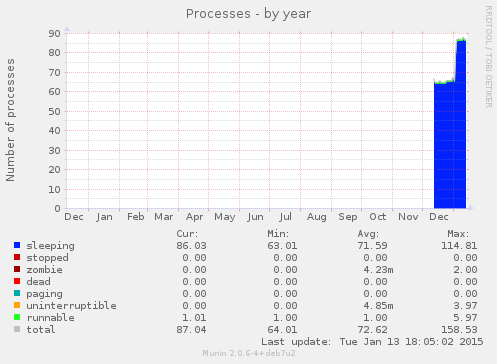Click the 'Processes - by year' graph title
The height and width of the screenshot is (364, 497).
pos(248,14)
